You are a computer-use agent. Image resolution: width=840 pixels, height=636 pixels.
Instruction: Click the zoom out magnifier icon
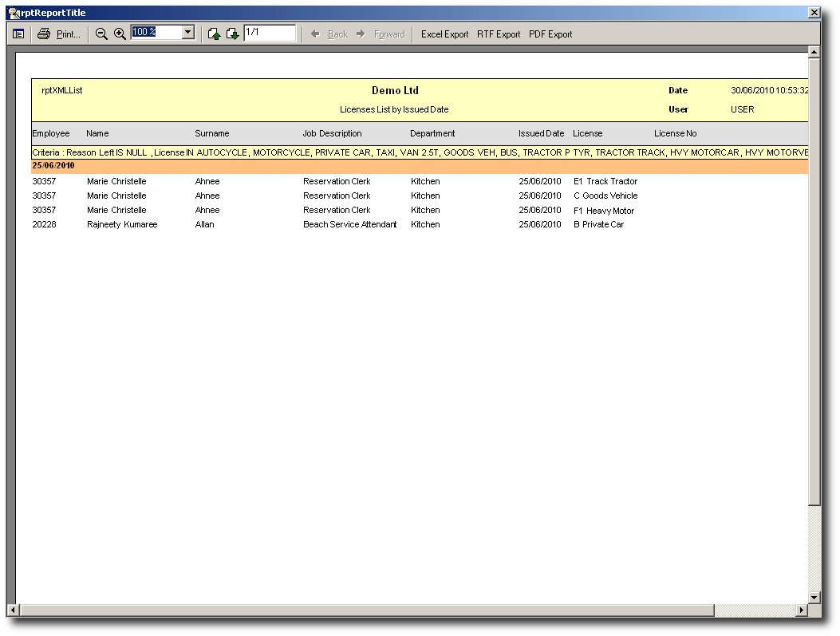(101, 34)
